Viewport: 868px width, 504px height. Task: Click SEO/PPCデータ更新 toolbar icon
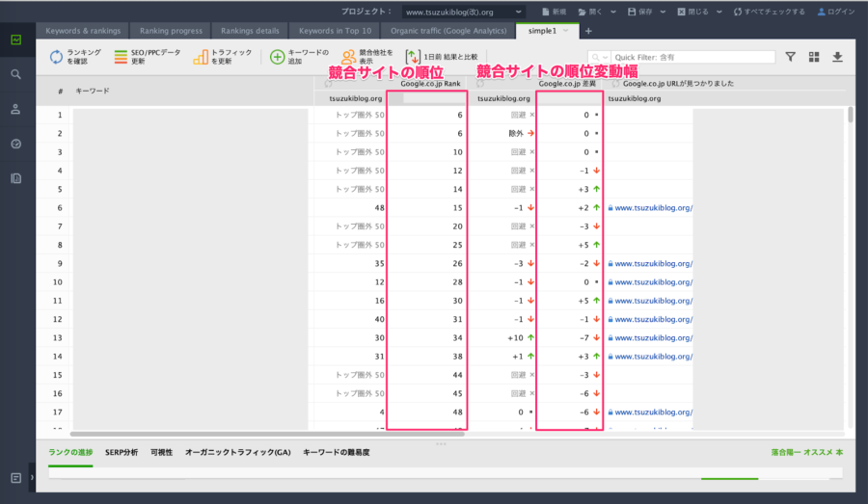[121, 57]
